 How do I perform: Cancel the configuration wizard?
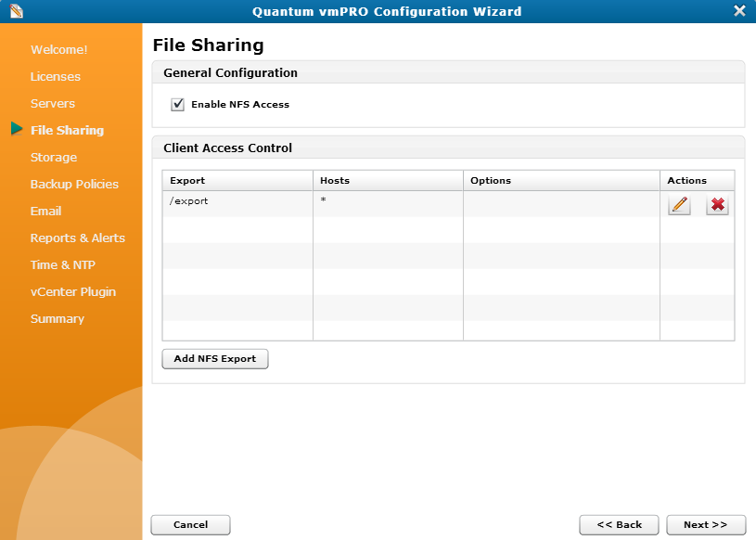190,524
